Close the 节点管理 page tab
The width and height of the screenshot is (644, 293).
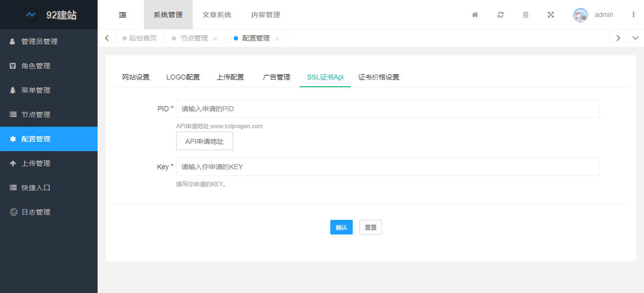coord(215,39)
